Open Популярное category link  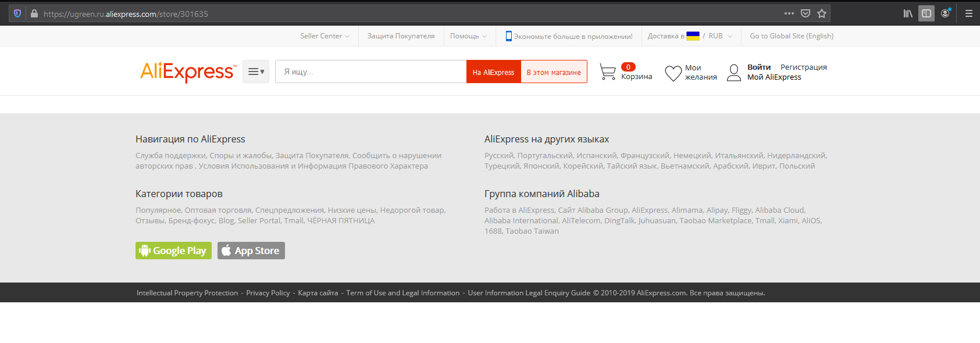click(158, 210)
